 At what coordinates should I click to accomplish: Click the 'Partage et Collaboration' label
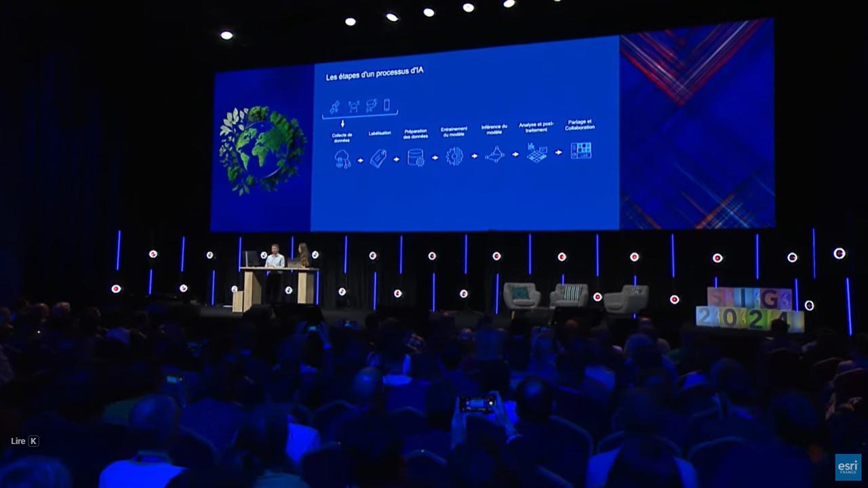(580, 125)
